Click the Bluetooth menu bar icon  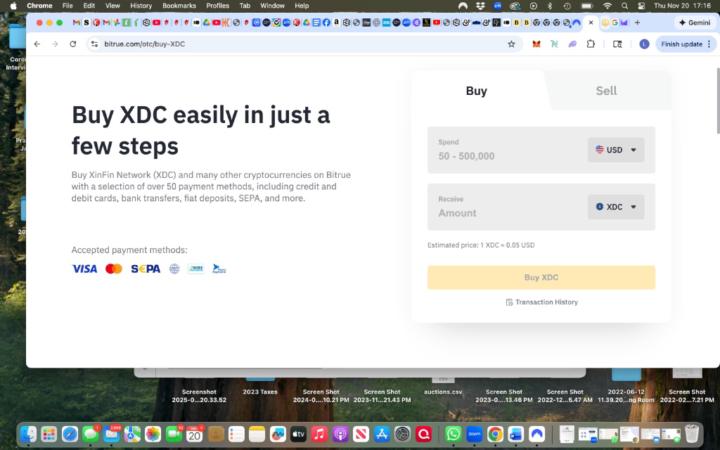click(550, 6)
